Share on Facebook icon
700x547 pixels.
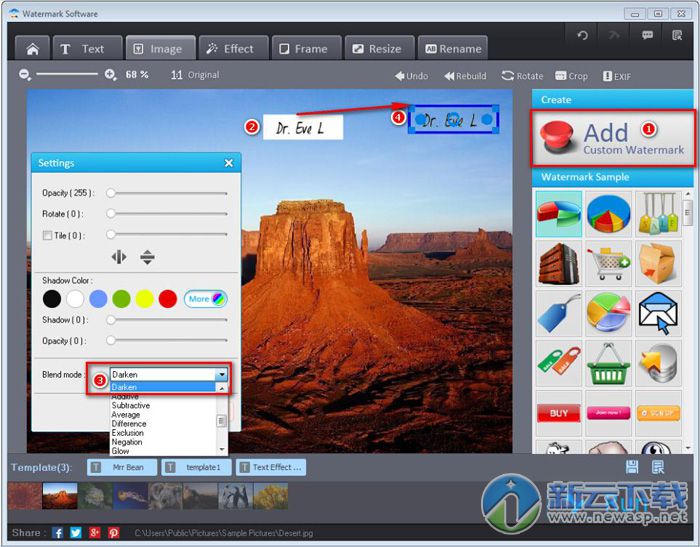(58, 533)
